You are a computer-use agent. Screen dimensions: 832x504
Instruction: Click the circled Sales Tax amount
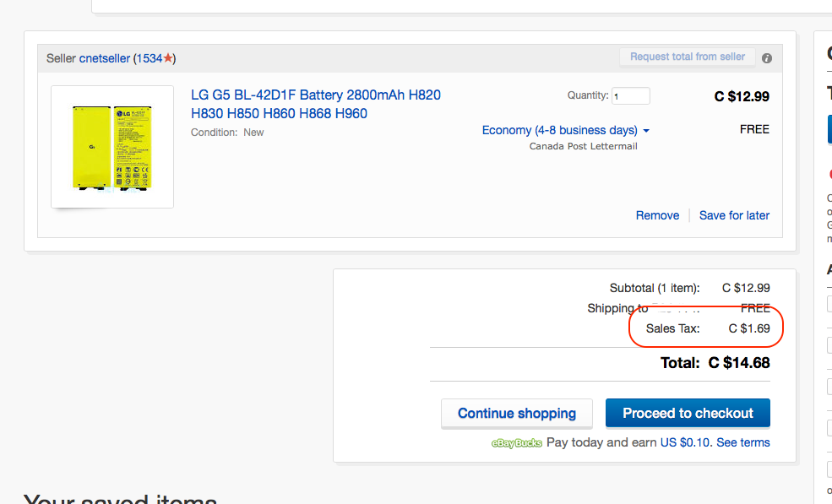(x=749, y=328)
